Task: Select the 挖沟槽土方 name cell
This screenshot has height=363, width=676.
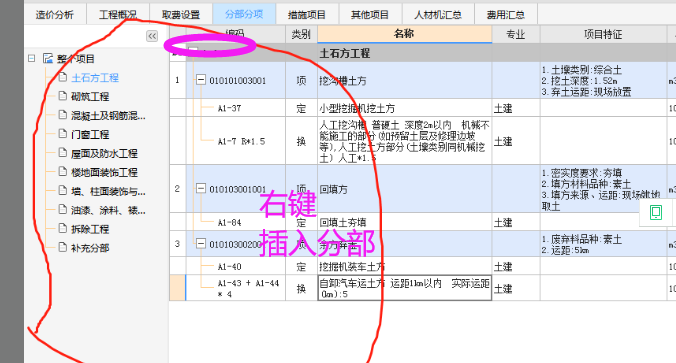Action: (404, 81)
